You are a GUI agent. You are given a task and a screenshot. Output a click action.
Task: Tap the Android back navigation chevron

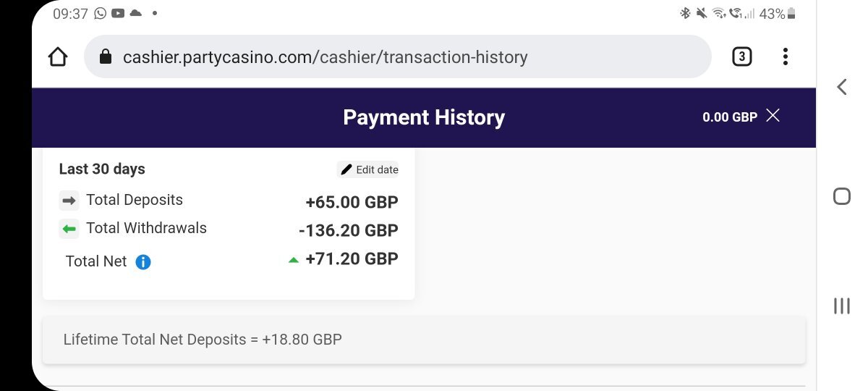coord(841,88)
